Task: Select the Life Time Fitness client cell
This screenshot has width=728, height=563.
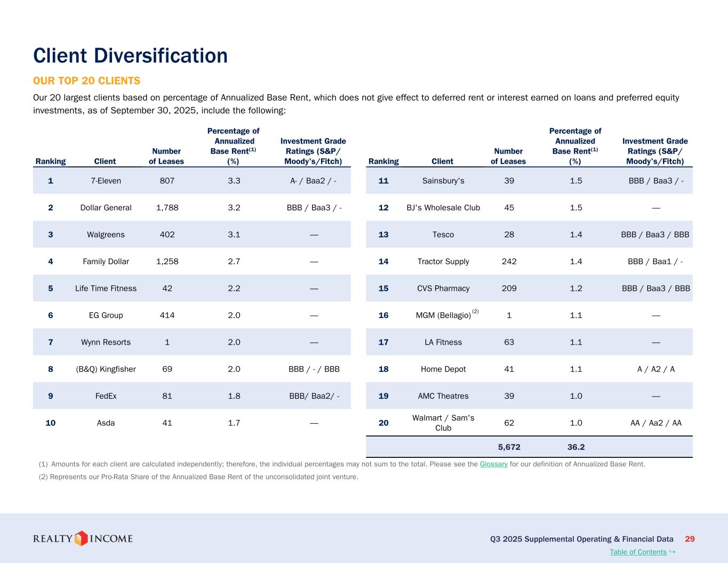Action: click(106, 289)
